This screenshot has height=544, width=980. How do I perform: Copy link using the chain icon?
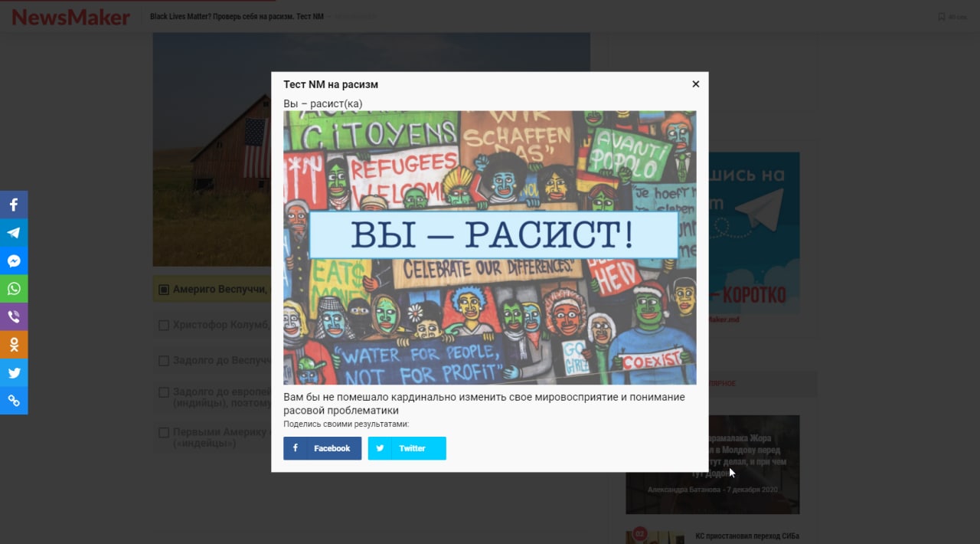14,401
